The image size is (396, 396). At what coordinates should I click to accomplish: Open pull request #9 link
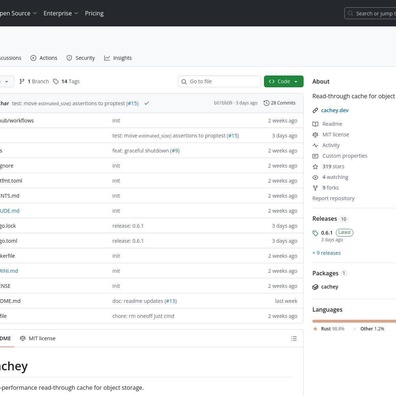[x=175, y=151]
